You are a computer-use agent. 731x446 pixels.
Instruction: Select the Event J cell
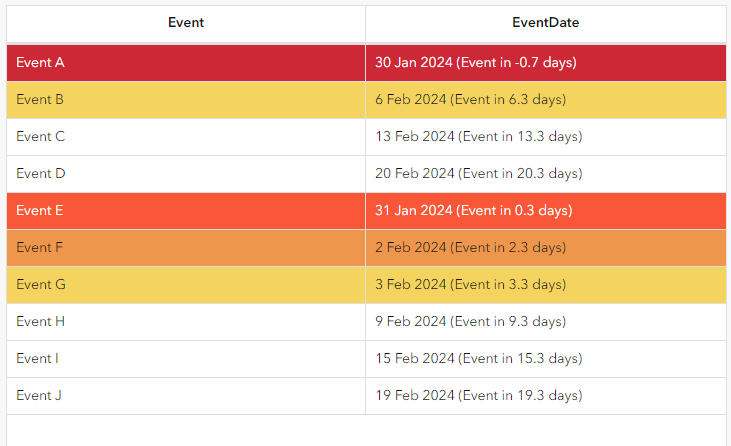coord(39,396)
